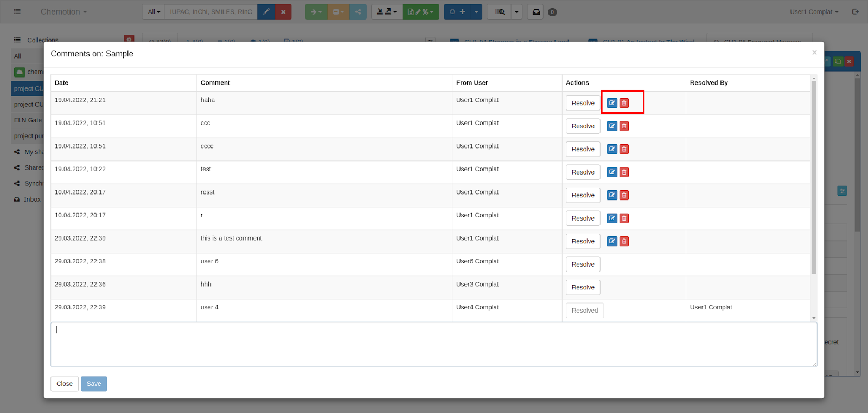
Task: Delete "this is a test comment" entry
Action: [624, 241]
